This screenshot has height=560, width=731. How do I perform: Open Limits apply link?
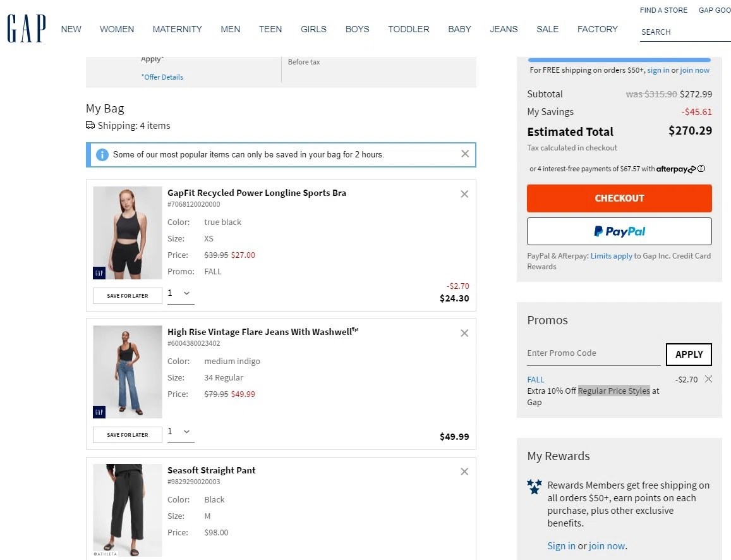[x=611, y=255]
